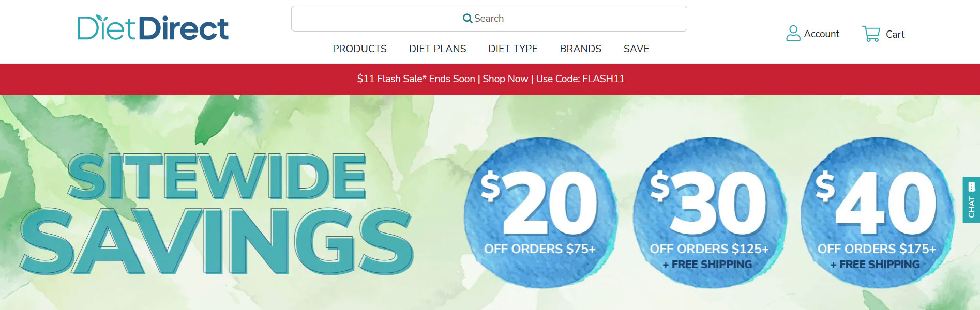Click the Account text link
This screenshot has height=310, width=980.
click(821, 34)
